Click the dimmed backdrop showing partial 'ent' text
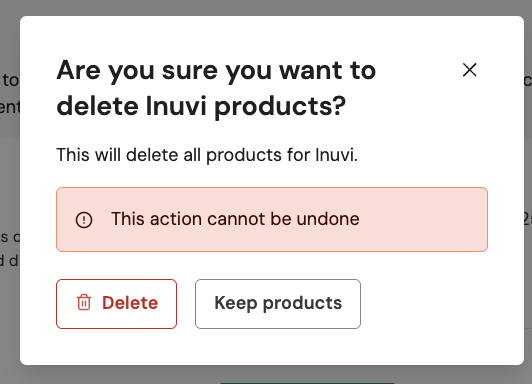Viewport: 532px width, 384px height. coord(10,108)
